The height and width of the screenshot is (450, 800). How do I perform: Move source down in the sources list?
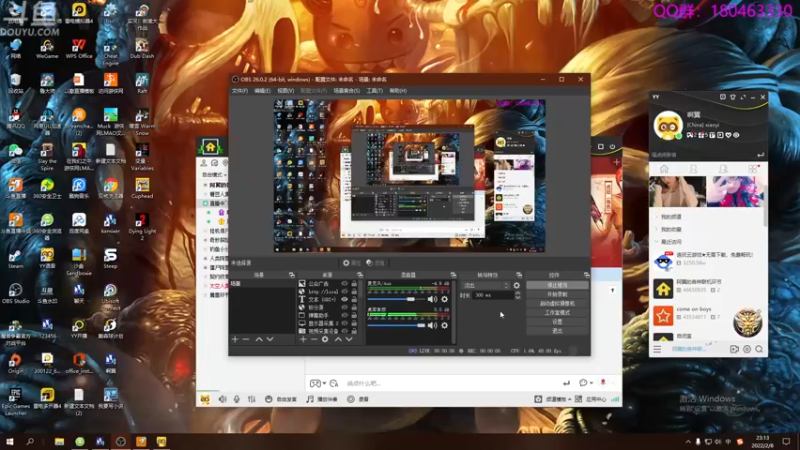tap(349, 339)
